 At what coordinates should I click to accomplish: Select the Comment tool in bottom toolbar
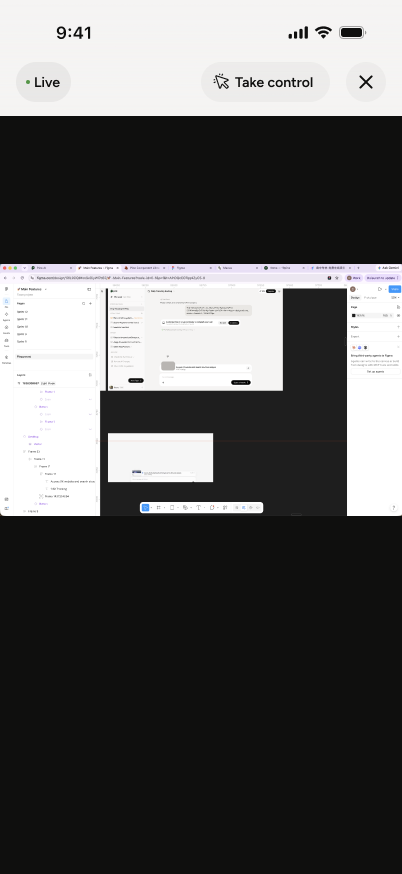click(212, 508)
